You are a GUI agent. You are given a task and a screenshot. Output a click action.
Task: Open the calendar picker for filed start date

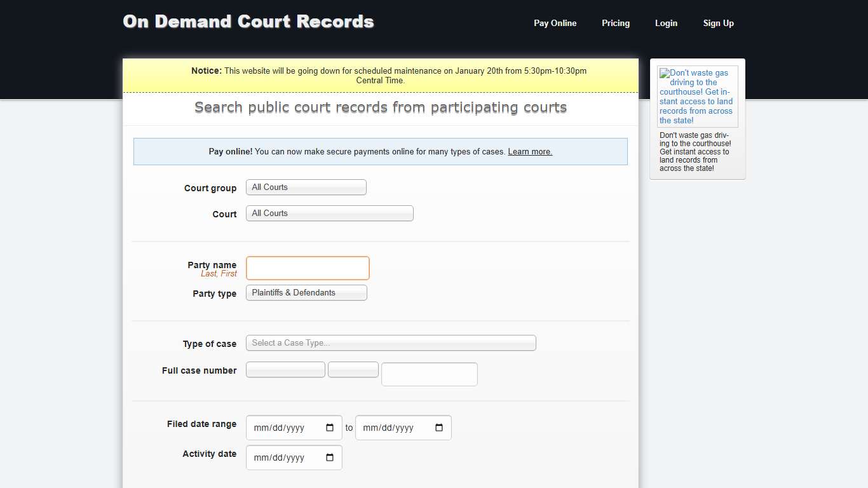[330, 428]
